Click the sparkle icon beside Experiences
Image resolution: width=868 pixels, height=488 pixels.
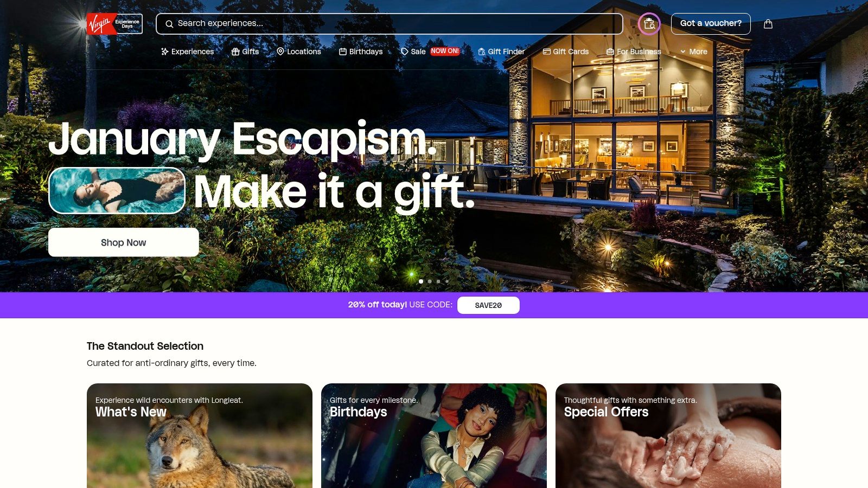pos(165,52)
